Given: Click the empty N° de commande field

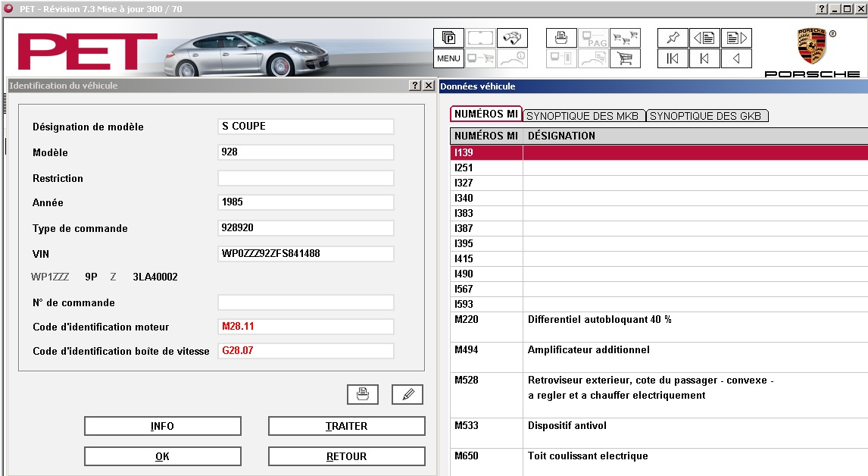Looking at the screenshot, I should pos(305,302).
